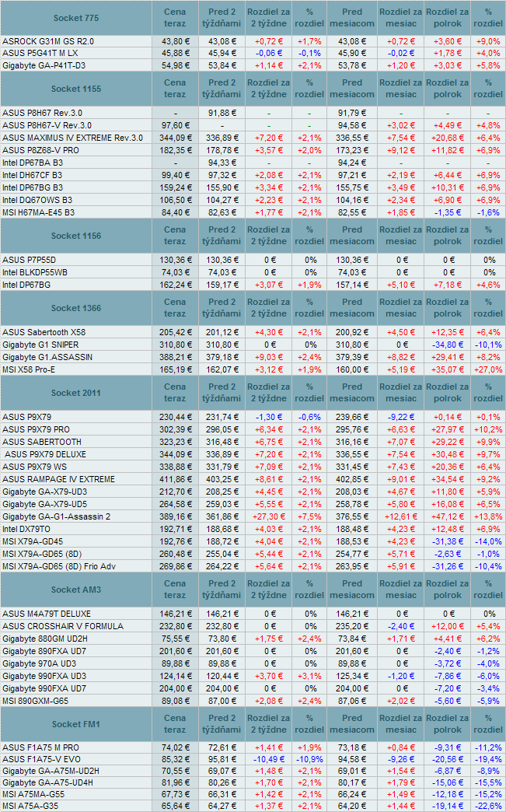Click the "Gigabyte GA-X79-UD5" product name
This screenshot has width=506, height=812.
(x=44, y=504)
